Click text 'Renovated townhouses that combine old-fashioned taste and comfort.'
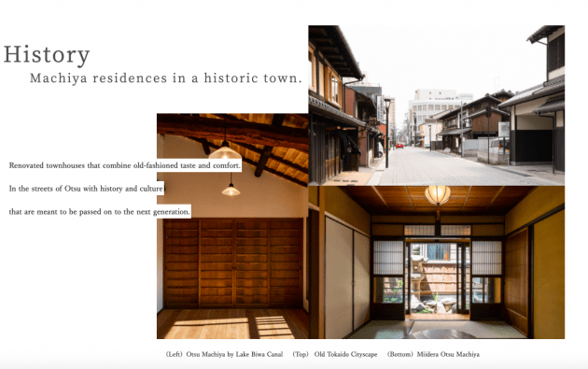 [x=124, y=165]
